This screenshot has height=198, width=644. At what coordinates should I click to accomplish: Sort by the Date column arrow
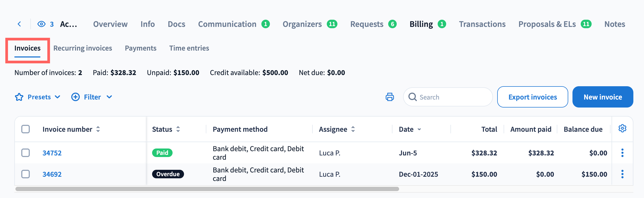419,129
